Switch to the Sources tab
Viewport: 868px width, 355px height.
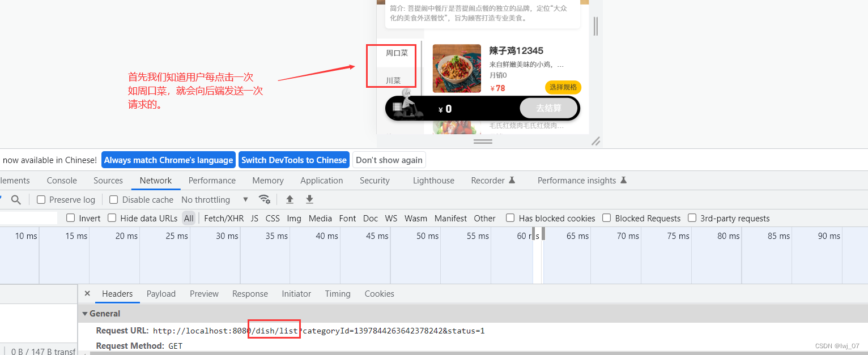(108, 181)
